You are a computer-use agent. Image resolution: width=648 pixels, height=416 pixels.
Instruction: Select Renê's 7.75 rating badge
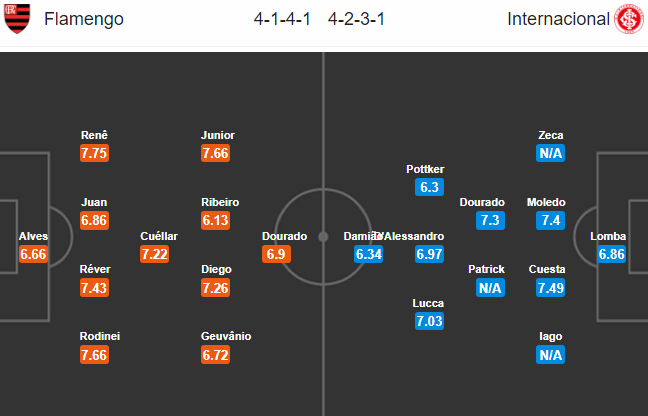click(x=94, y=153)
